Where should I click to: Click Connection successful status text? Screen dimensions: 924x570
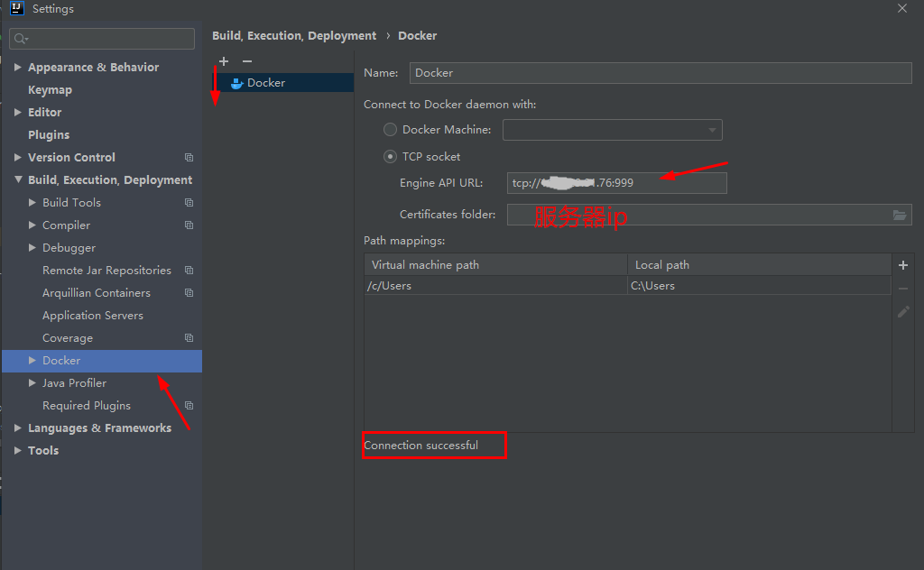(x=420, y=446)
